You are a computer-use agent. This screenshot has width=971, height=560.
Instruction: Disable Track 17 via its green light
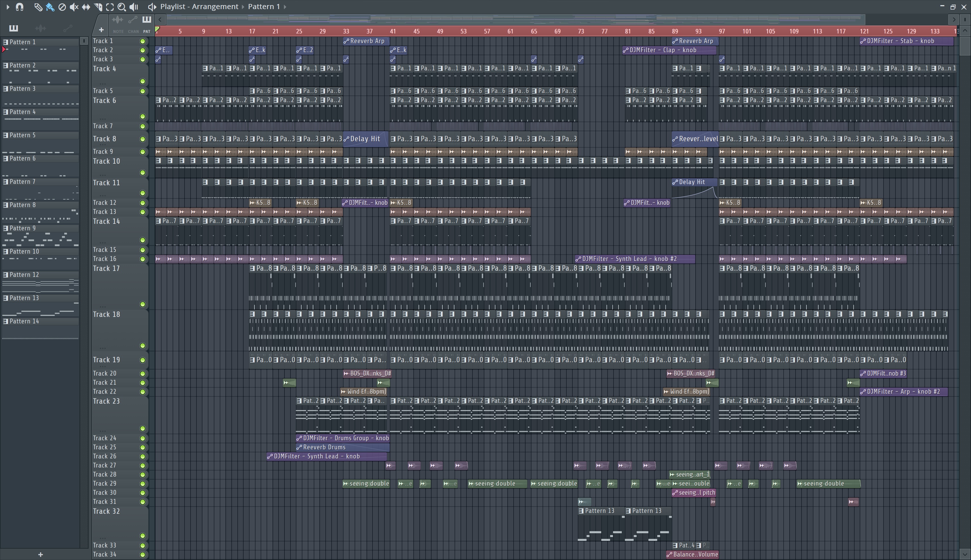[x=143, y=304]
